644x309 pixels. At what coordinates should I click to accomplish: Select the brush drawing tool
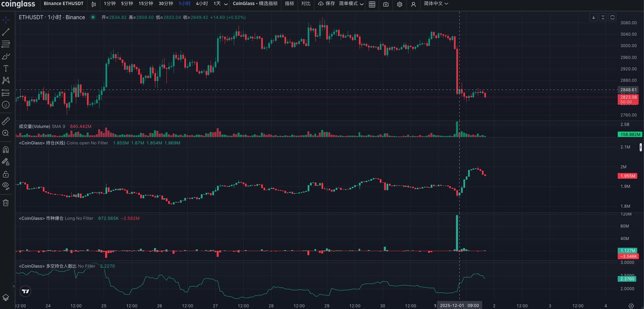click(x=6, y=56)
